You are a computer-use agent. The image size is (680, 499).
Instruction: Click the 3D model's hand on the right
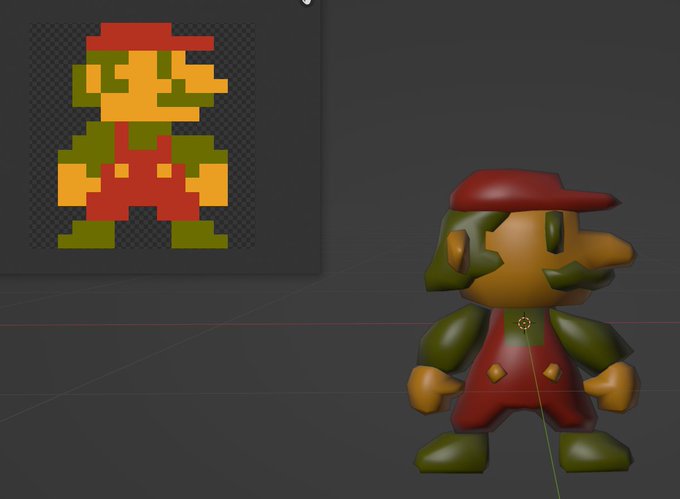611,384
